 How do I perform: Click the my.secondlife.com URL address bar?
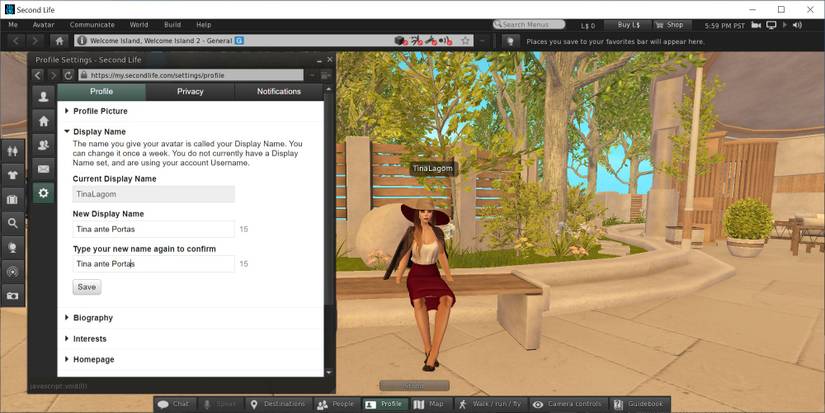coord(190,75)
